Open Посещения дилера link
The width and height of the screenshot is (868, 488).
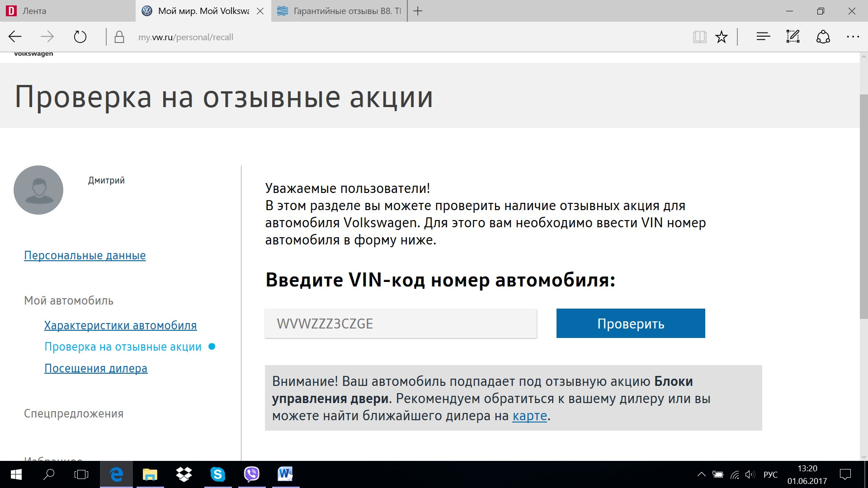click(x=96, y=368)
